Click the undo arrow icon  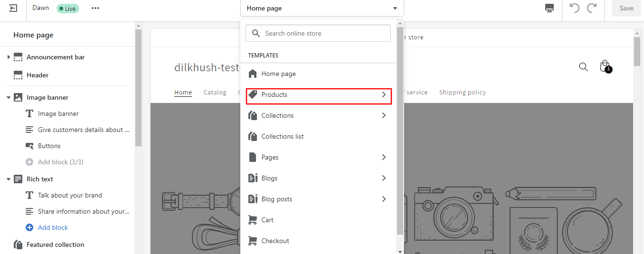575,8
